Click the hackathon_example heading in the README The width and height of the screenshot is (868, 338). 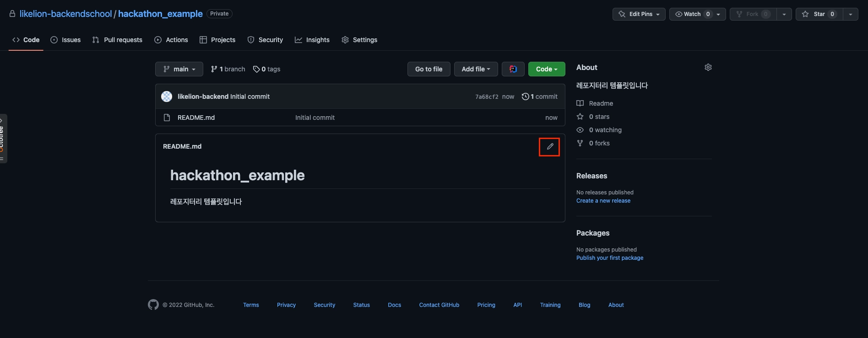click(x=238, y=175)
